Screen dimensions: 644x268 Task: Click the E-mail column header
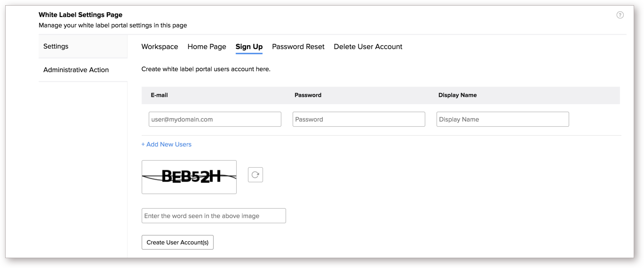pyautogui.click(x=159, y=95)
